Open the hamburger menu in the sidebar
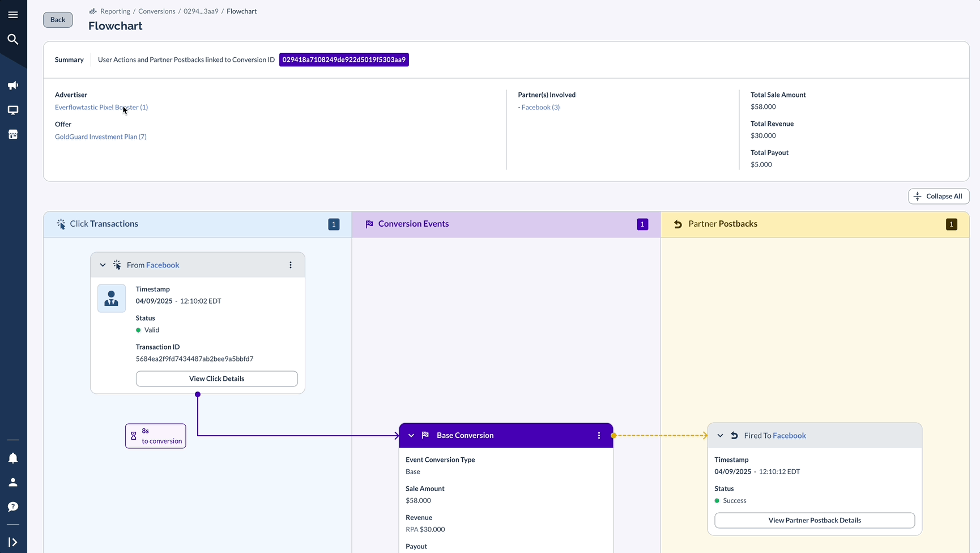The image size is (980, 553). coord(13,15)
